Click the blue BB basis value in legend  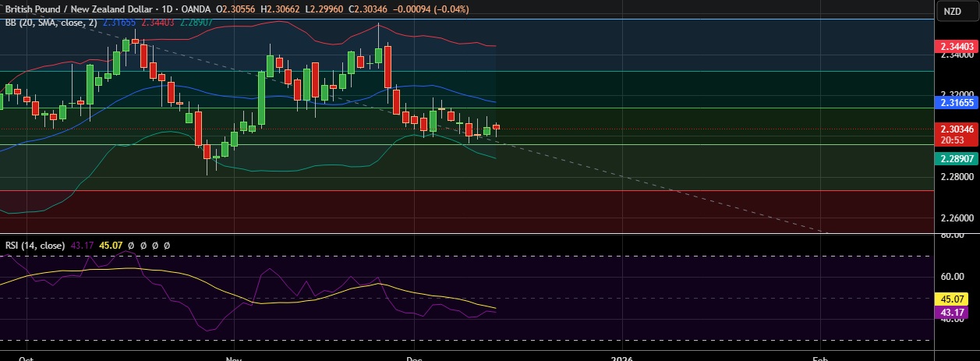(x=119, y=23)
